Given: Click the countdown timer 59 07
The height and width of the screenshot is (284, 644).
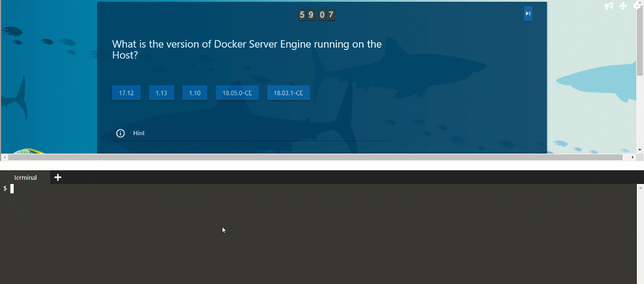Looking at the screenshot, I should pyautogui.click(x=316, y=15).
